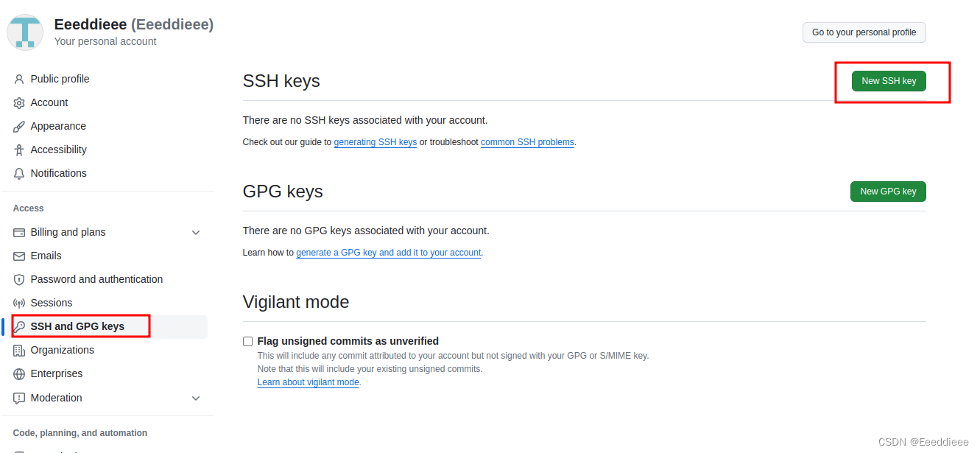
Task: Open Account settings via gear icon
Action: [x=18, y=102]
